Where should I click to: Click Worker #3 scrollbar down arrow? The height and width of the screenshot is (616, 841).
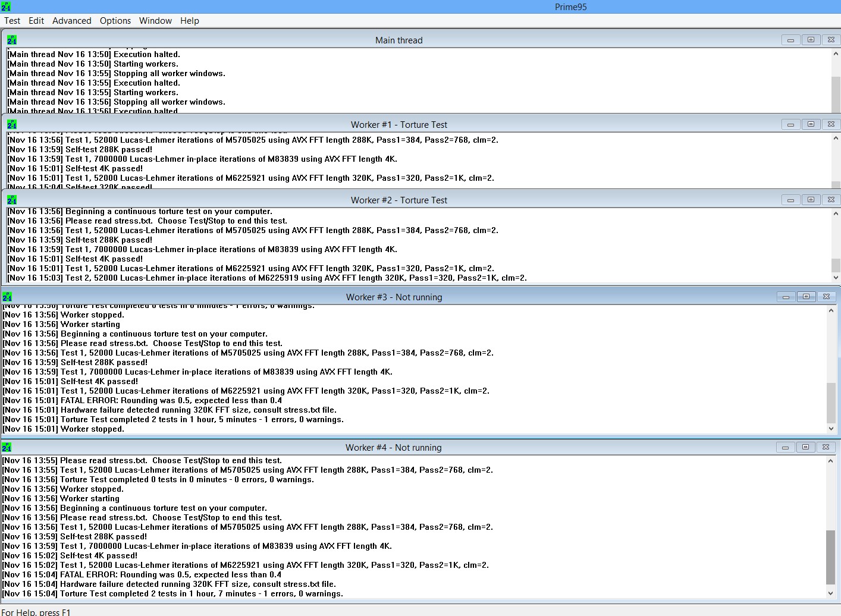point(831,429)
